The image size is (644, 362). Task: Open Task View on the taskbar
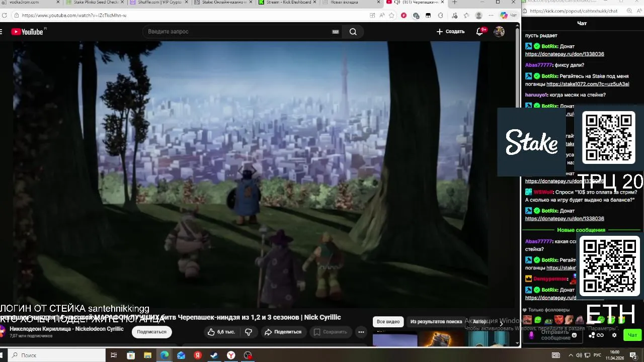pos(114,355)
